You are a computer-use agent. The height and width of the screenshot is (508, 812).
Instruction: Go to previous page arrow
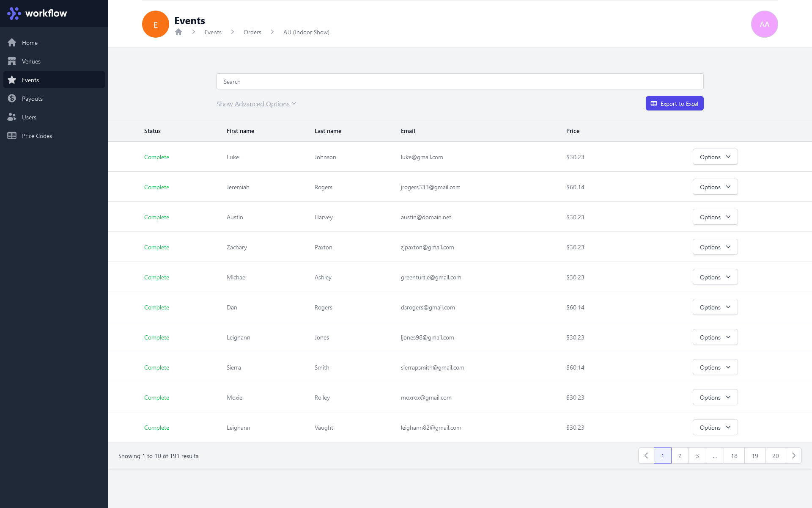point(646,456)
